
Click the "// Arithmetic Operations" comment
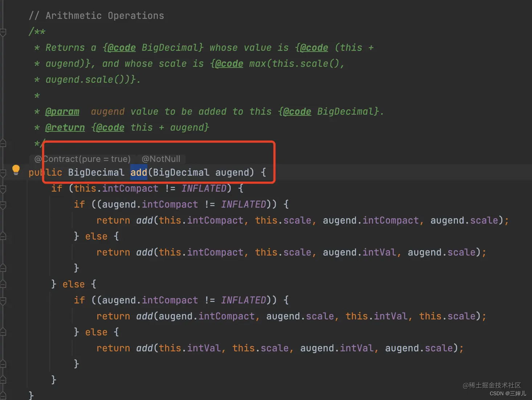[x=96, y=16]
